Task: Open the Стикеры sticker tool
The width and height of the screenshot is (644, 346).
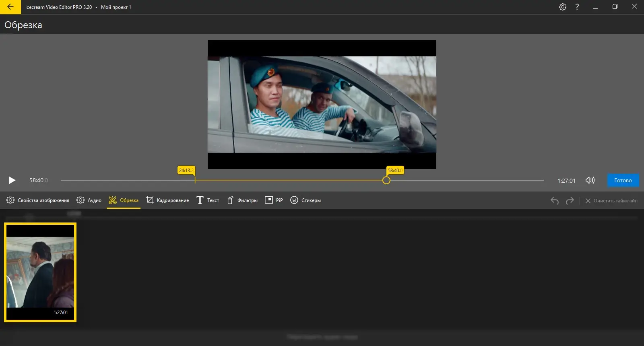Action: [x=305, y=200]
